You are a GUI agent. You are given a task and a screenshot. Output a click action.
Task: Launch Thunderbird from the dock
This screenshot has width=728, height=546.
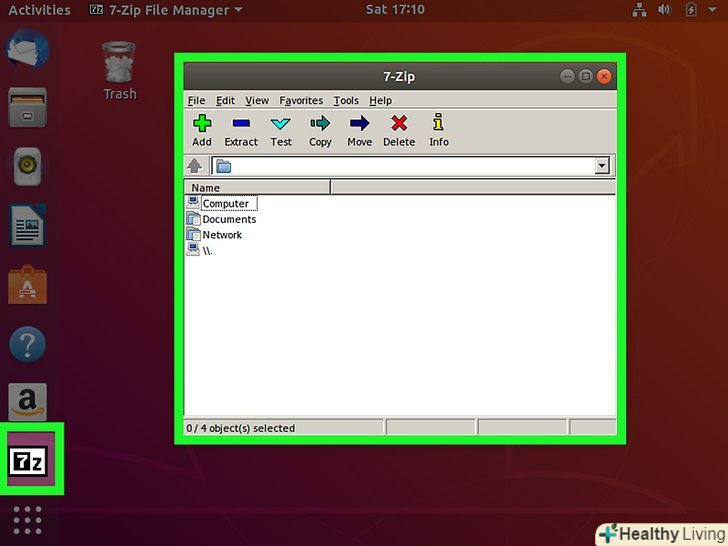(x=27, y=49)
